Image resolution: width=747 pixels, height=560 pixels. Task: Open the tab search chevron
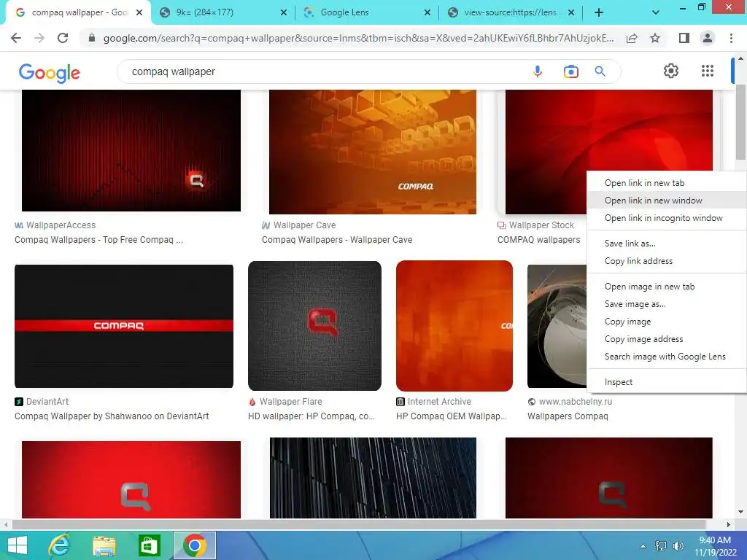pos(656,12)
